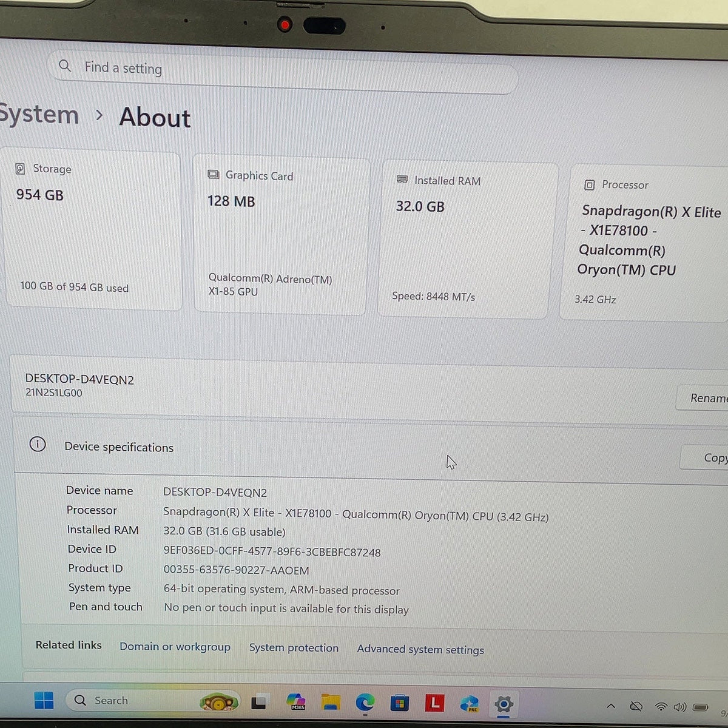The image size is (728, 728).
Task: Open Microsoft Store from the taskbar
Action: 399,704
